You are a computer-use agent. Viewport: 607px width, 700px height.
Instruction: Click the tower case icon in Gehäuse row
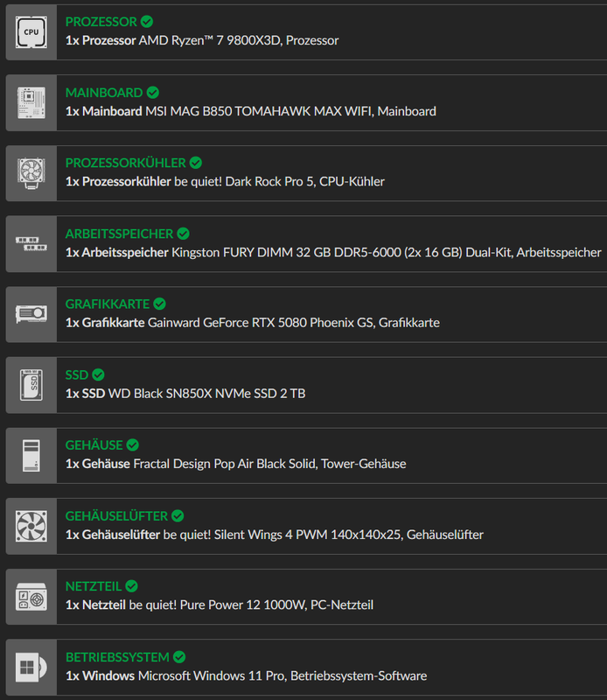click(31, 455)
